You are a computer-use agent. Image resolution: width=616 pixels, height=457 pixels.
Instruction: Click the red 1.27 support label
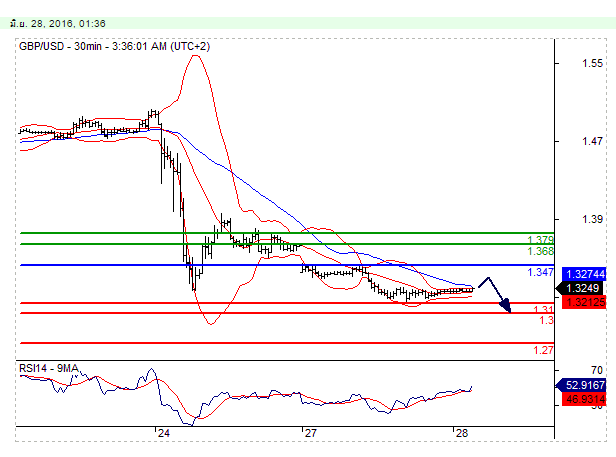click(x=543, y=350)
